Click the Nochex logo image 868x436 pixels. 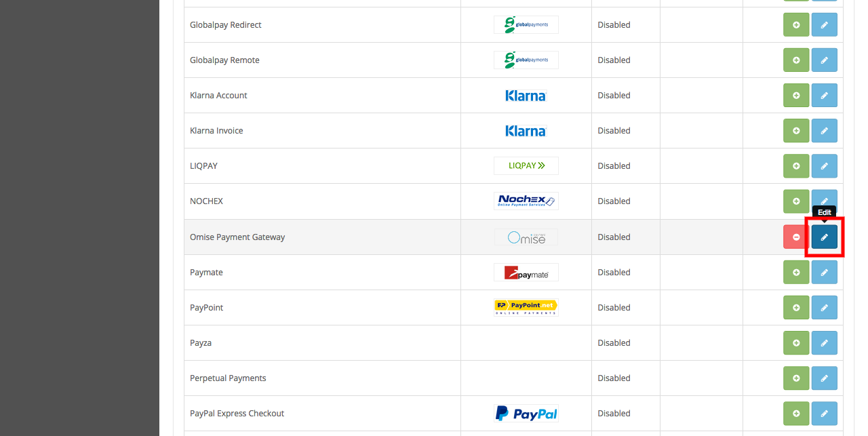526,201
